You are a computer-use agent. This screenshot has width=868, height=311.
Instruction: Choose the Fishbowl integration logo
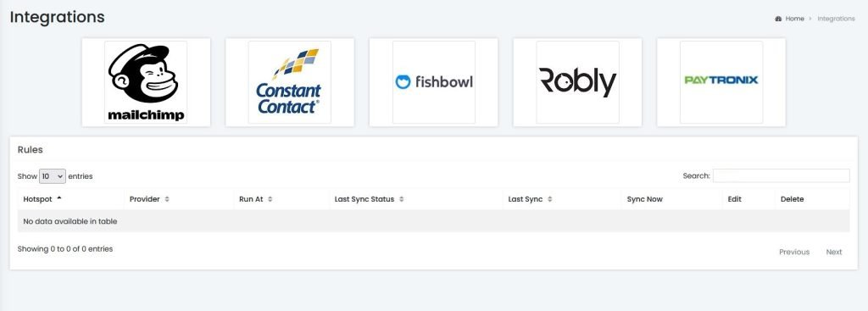click(x=433, y=82)
